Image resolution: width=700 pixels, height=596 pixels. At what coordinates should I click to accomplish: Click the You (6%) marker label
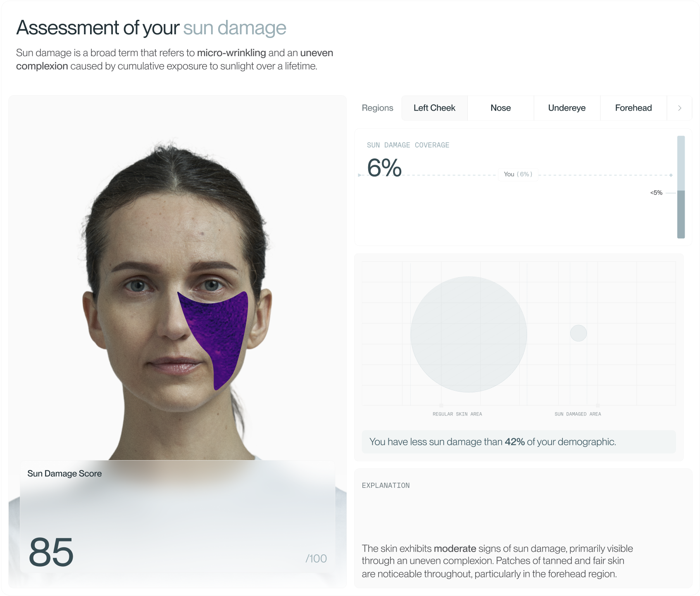pyautogui.click(x=518, y=174)
